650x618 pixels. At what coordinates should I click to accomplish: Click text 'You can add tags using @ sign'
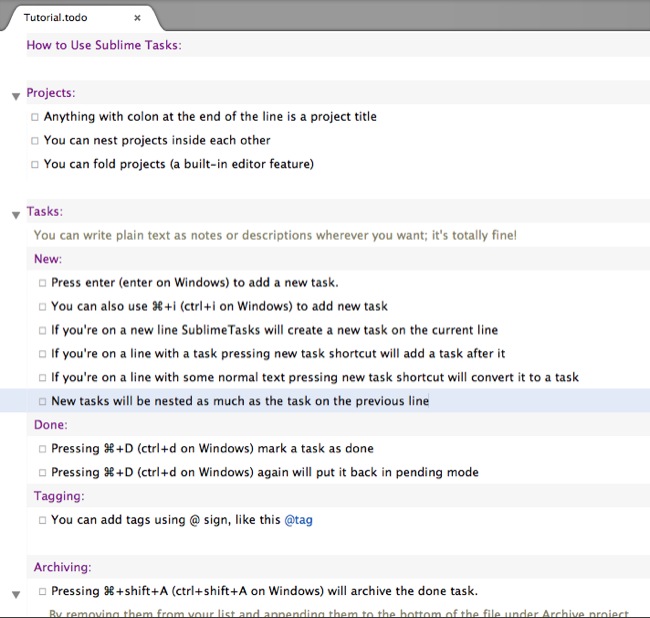141,520
